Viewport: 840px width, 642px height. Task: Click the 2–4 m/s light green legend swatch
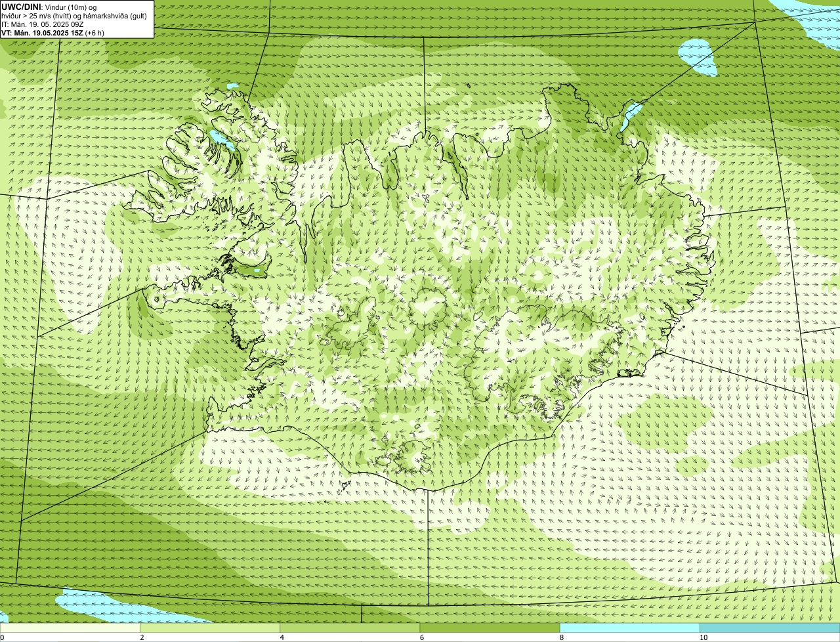[x=210, y=628]
